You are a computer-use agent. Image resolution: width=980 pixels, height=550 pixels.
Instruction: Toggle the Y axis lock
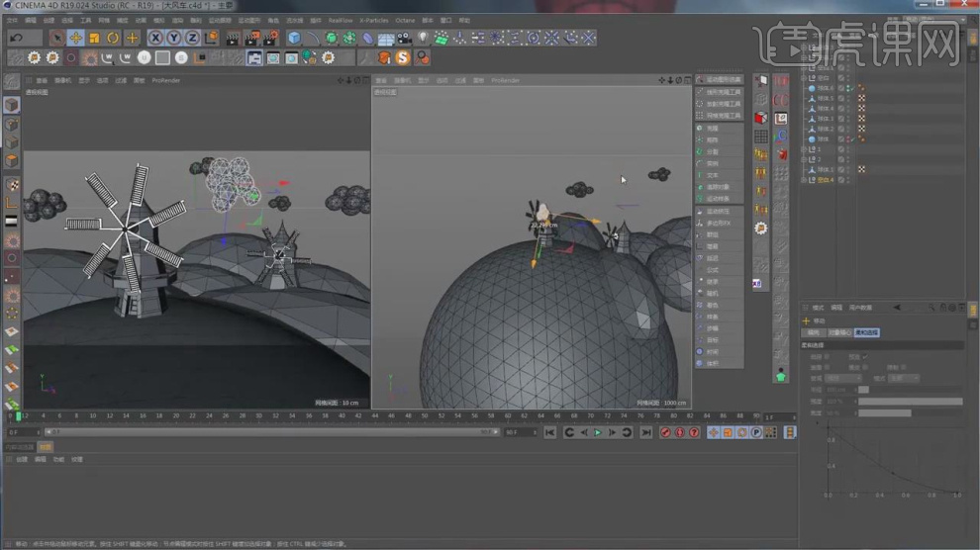click(173, 38)
